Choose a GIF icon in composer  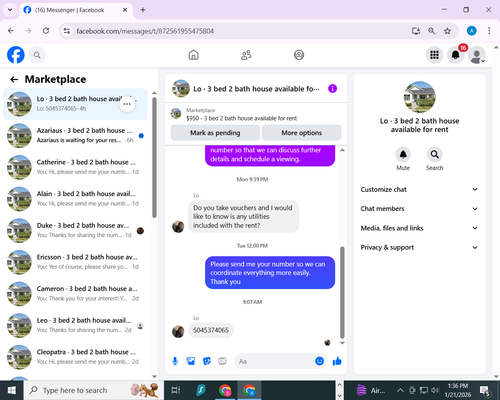coord(222,361)
